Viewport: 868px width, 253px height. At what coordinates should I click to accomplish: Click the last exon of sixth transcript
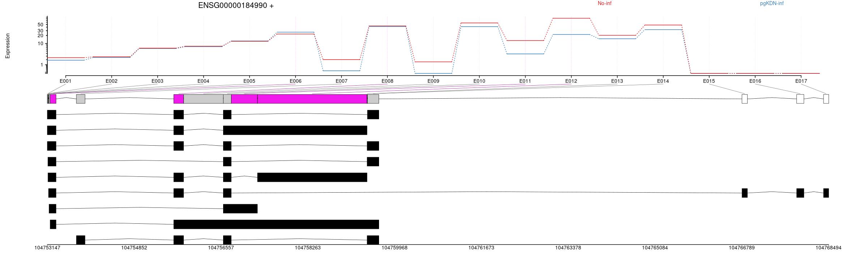tap(826, 193)
